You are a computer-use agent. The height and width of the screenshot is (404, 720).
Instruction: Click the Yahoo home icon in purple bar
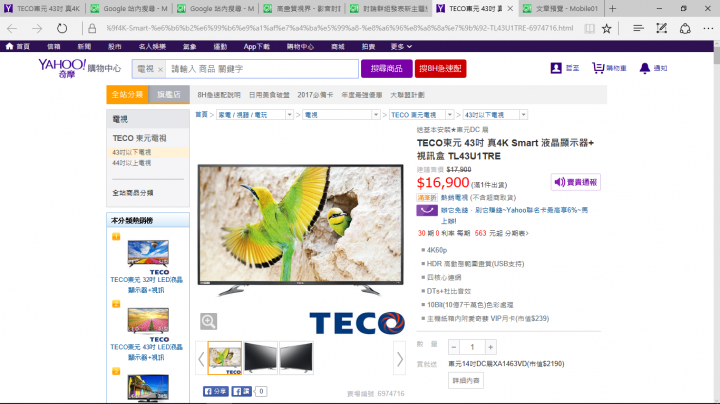pyautogui.click(x=9, y=46)
